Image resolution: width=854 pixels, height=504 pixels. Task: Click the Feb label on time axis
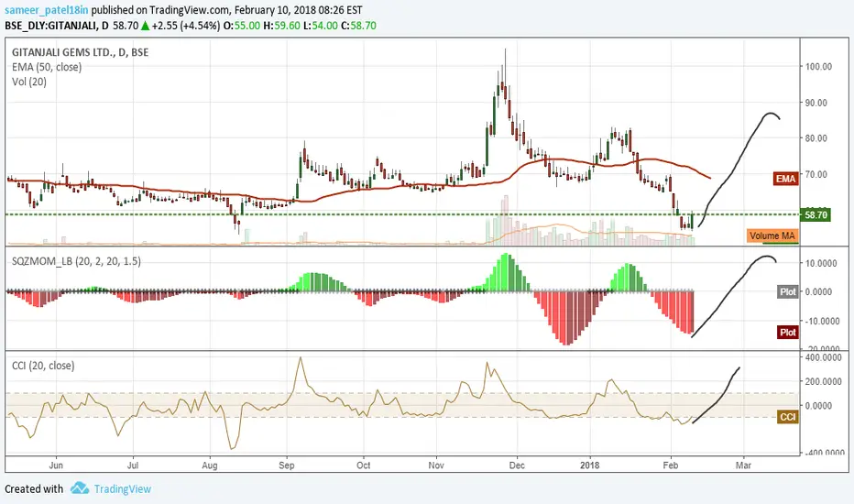671,466
